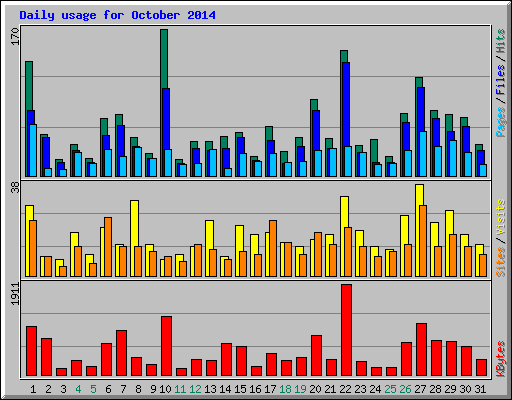Click the chart title 'Daily usage for October 2014'
Viewport: 512px width, 400px height.
coord(117,15)
